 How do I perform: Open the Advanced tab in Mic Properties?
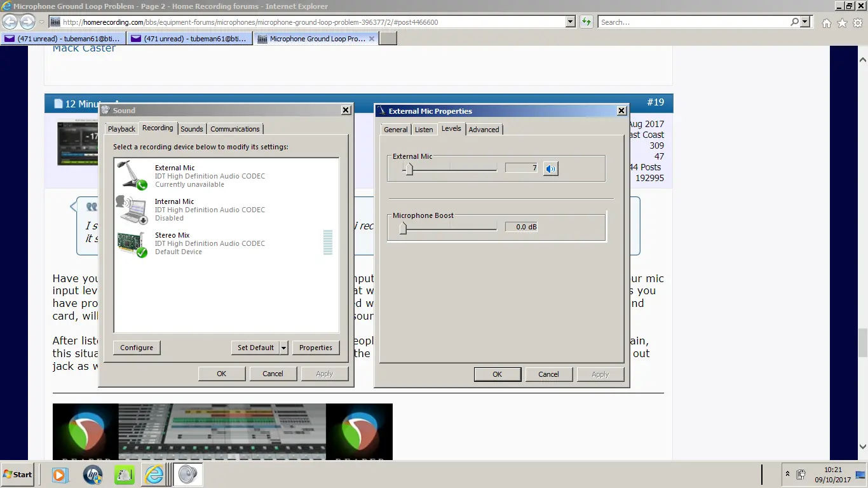pyautogui.click(x=484, y=130)
